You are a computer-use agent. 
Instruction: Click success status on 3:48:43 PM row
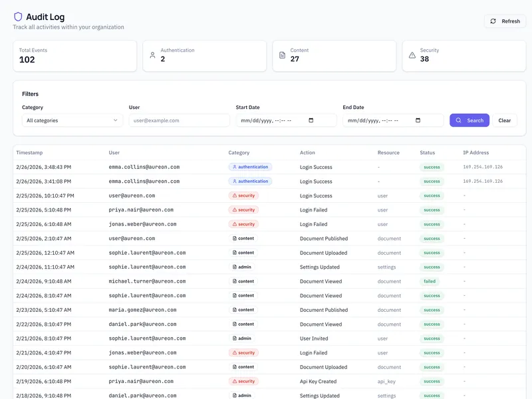coord(432,167)
